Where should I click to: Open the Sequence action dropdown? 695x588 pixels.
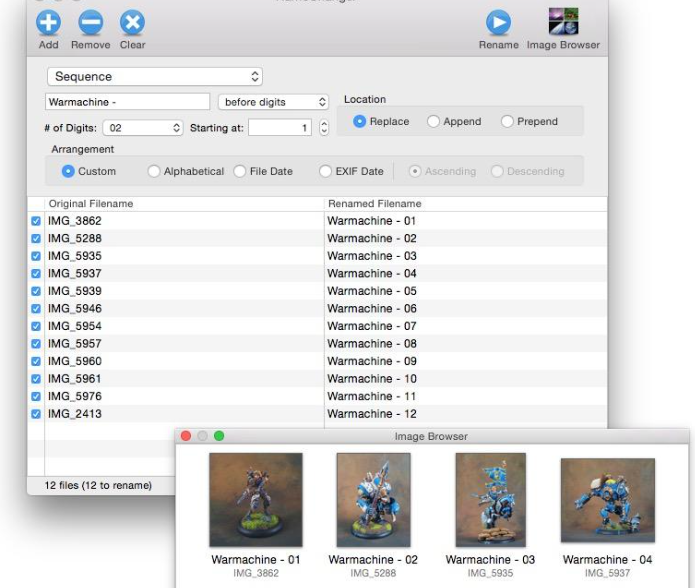(x=155, y=77)
